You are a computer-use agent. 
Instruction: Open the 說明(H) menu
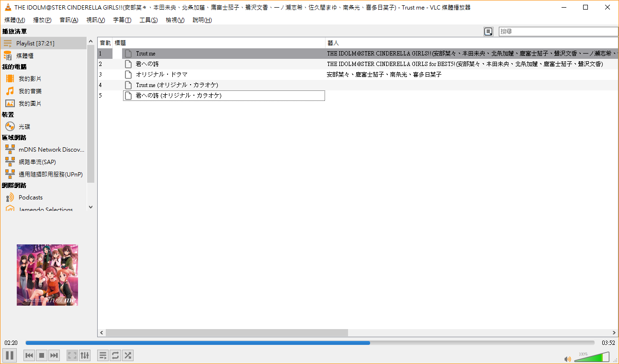point(202,20)
